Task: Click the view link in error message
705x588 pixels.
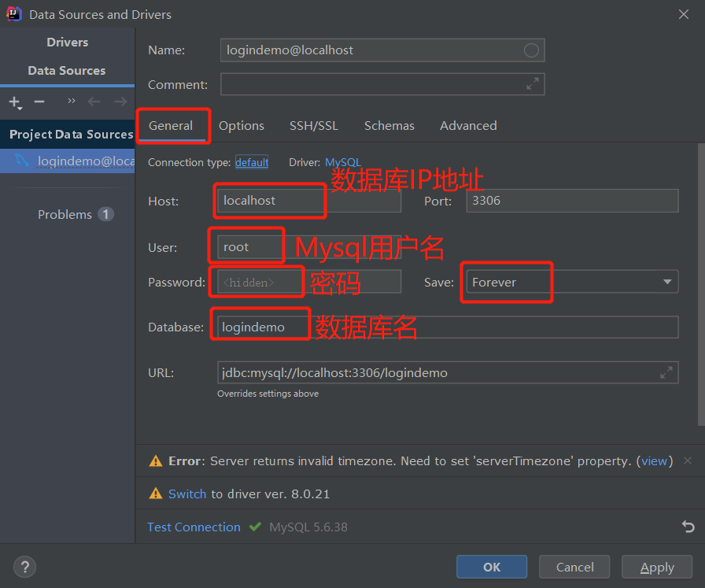Action: point(654,461)
